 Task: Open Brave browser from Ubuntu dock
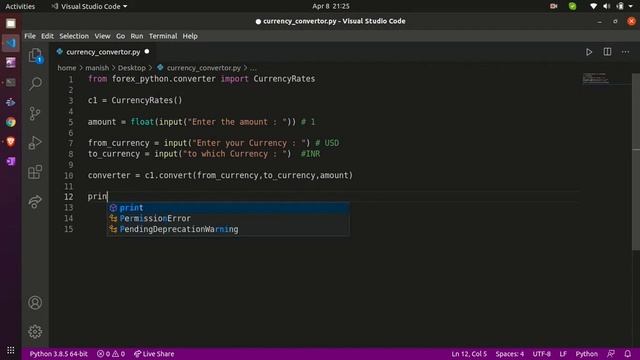point(11,142)
